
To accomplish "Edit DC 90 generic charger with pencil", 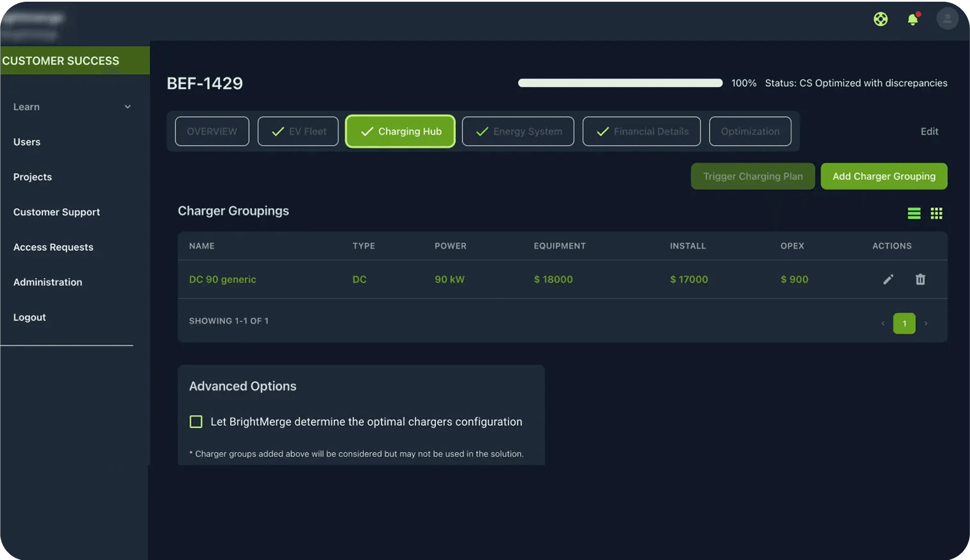I will 888,279.
